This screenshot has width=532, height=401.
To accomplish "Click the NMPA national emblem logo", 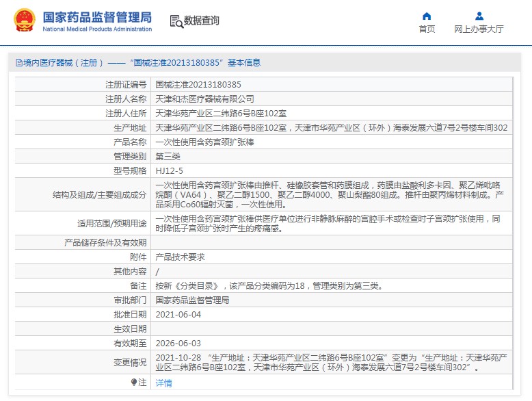I will pyautogui.click(x=25, y=20).
